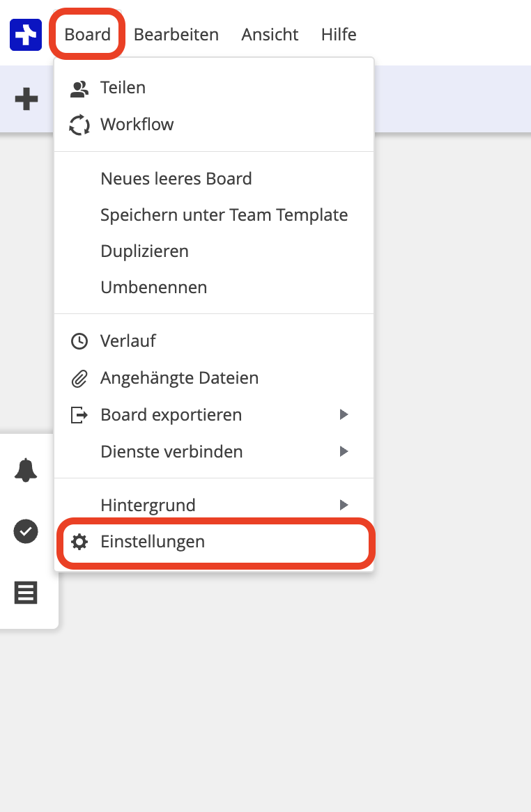Select Neues leeres Board
Screen dimensions: 531x812
(176, 179)
